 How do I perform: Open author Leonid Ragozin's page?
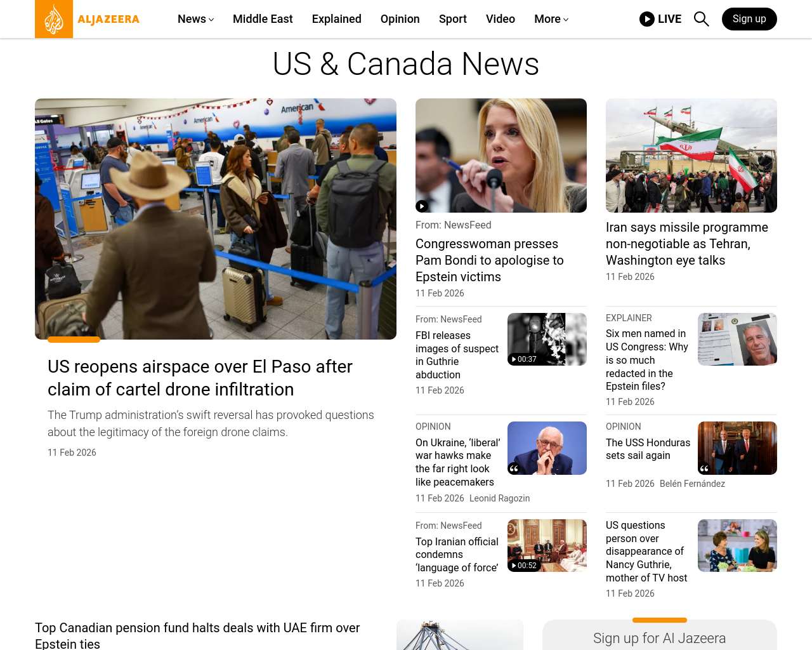click(499, 498)
